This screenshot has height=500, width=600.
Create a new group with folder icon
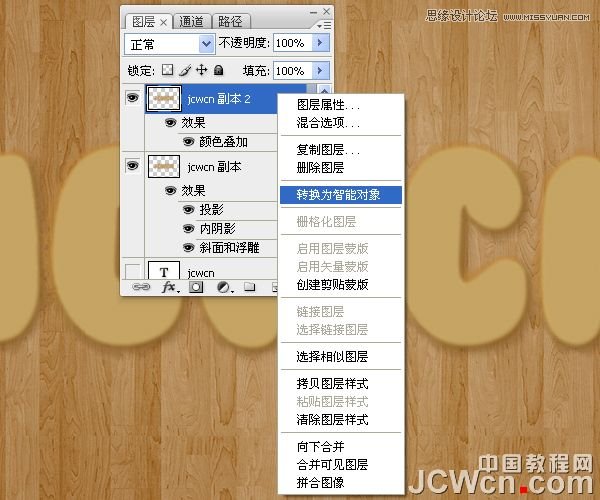[x=249, y=287]
